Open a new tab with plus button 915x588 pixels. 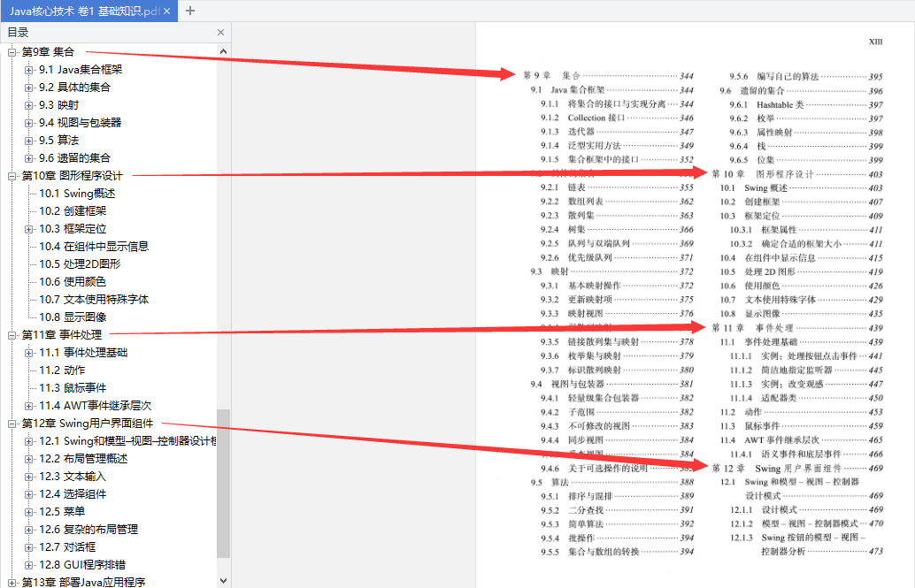[190, 11]
